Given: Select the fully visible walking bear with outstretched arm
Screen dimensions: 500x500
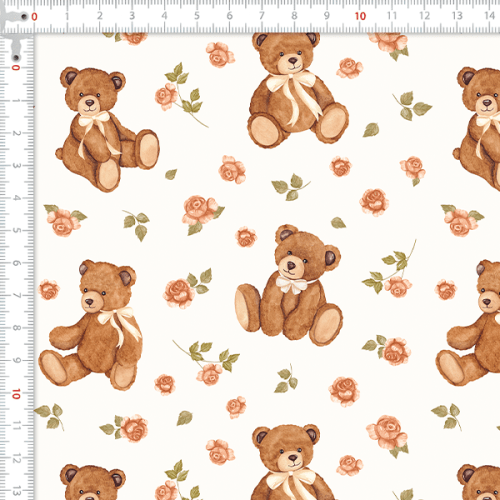Looking at the screenshot, I should click(x=90, y=325).
